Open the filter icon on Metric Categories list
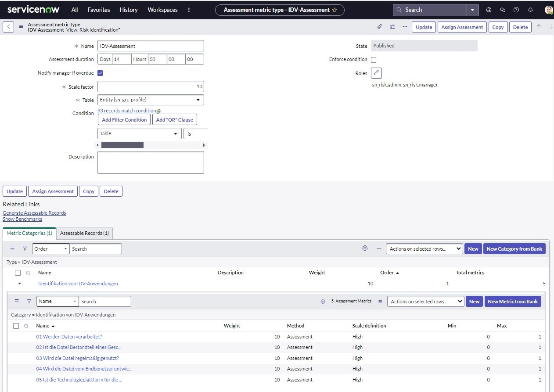 click(x=24, y=248)
